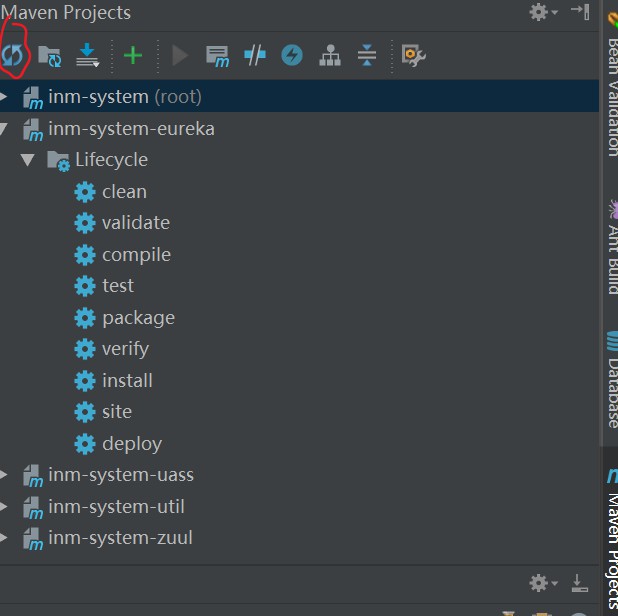Show Dependencies diagram icon
The width and height of the screenshot is (618, 616).
(330, 55)
